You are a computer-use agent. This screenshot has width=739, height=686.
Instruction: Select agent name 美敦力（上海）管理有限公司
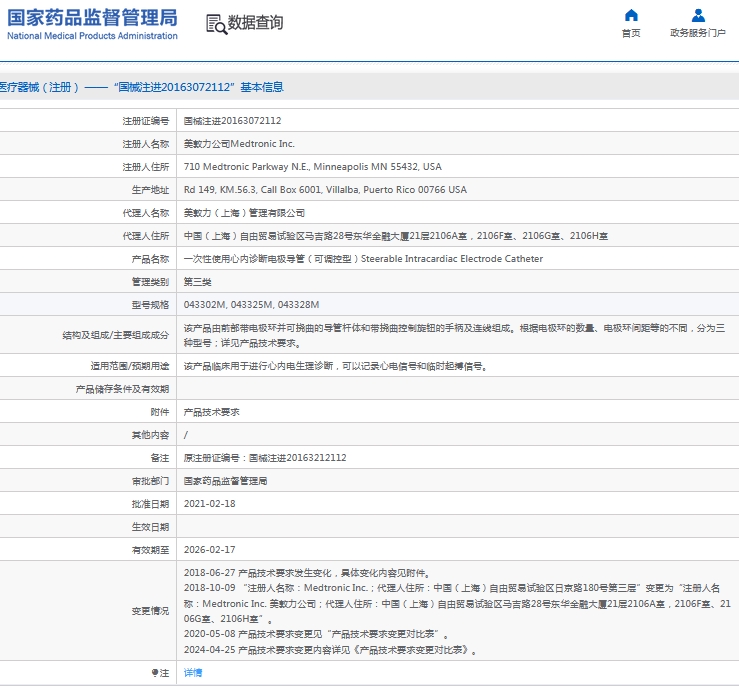coord(244,213)
